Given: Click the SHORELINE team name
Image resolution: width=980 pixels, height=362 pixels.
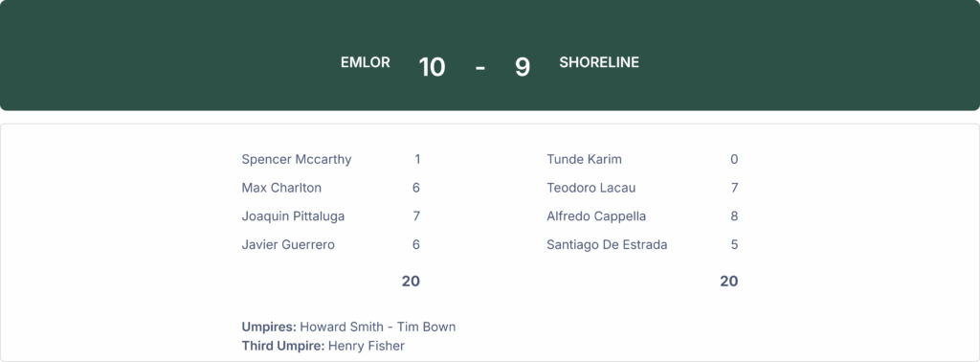Looking at the screenshot, I should [599, 62].
